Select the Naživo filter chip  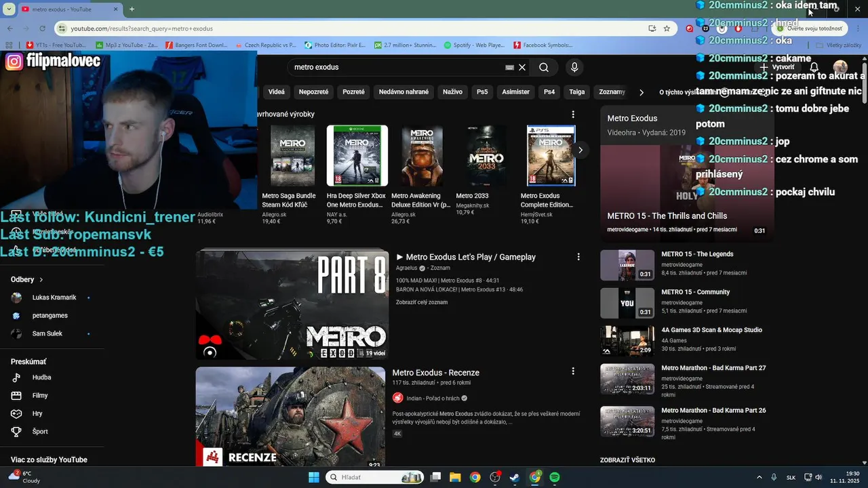pos(452,91)
